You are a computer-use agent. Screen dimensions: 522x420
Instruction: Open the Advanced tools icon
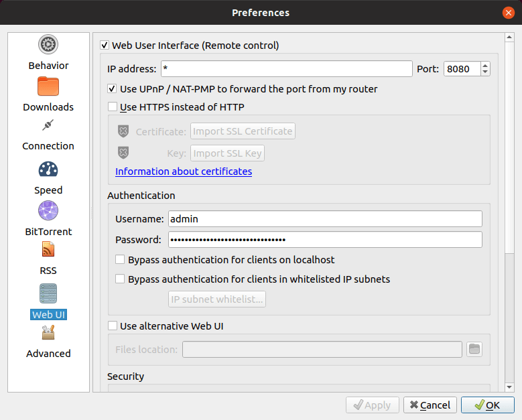pos(48,333)
